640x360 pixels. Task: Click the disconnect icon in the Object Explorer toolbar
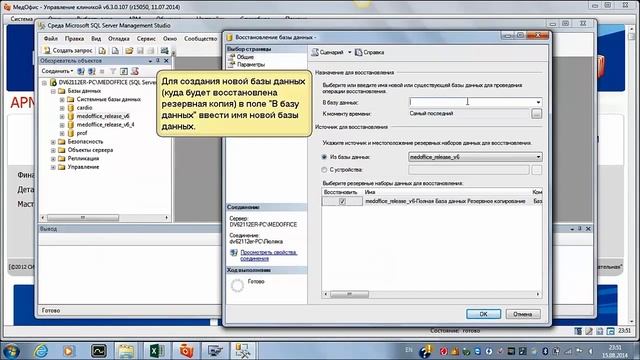[91, 71]
